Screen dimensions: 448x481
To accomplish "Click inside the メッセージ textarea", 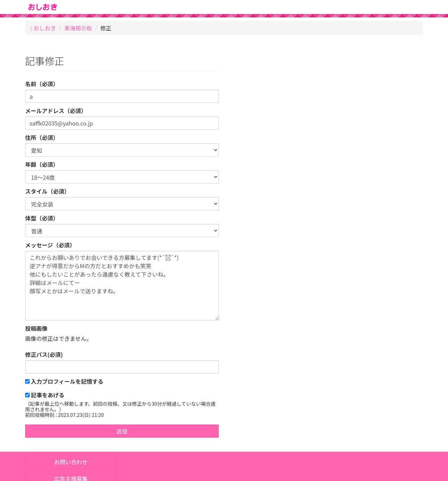I will (122, 286).
